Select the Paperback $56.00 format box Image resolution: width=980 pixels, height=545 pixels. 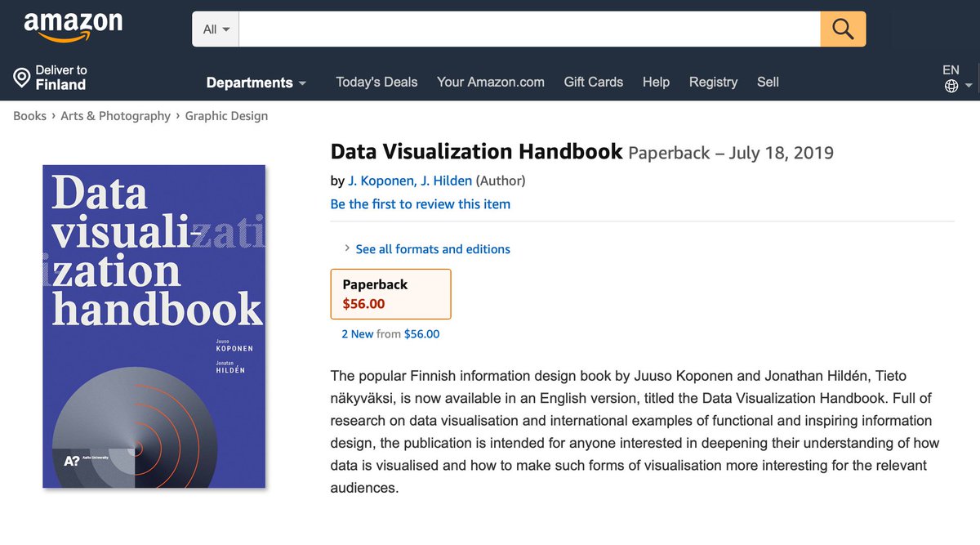(390, 294)
